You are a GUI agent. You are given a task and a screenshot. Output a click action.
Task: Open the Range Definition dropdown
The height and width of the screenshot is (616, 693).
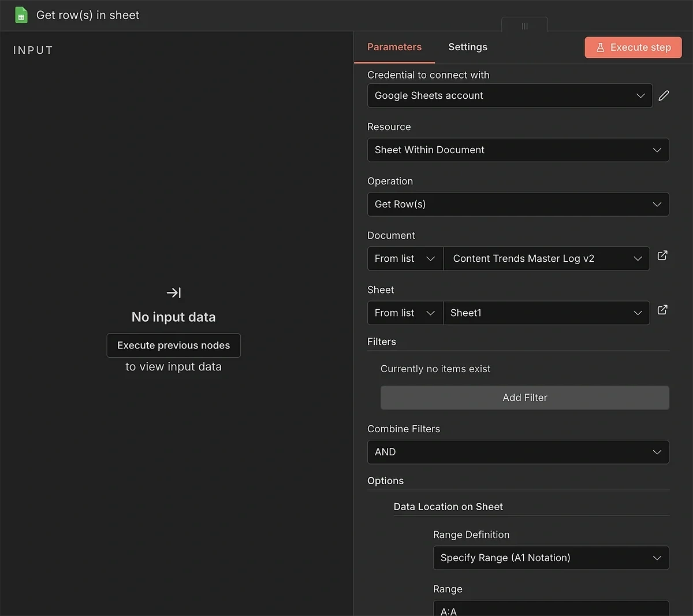tap(550, 558)
